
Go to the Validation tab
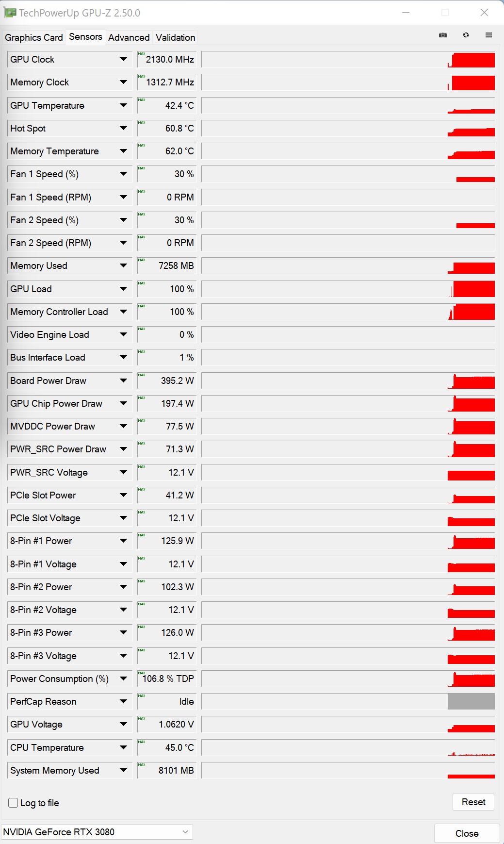point(176,37)
